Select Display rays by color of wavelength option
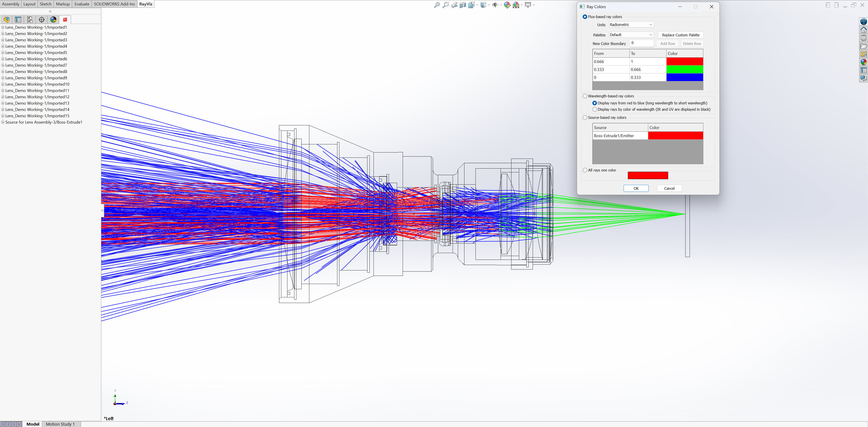The width and height of the screenshot is (868, 427). point(595,109)
